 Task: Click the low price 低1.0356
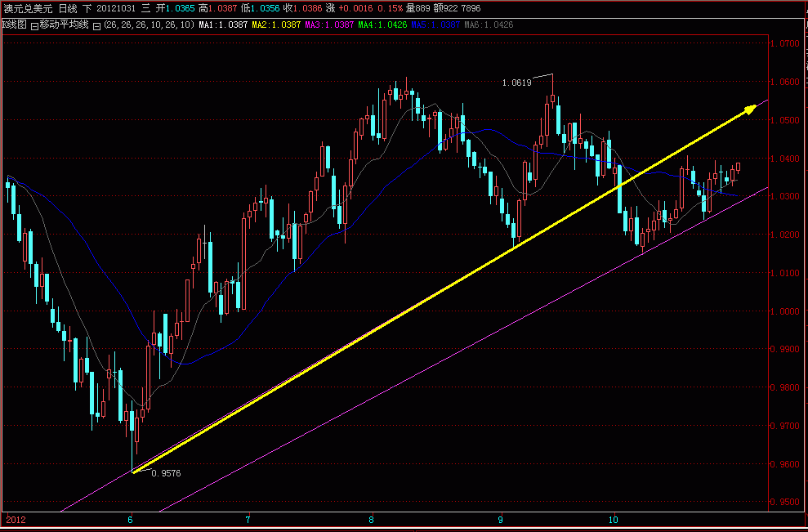(260, 9)
